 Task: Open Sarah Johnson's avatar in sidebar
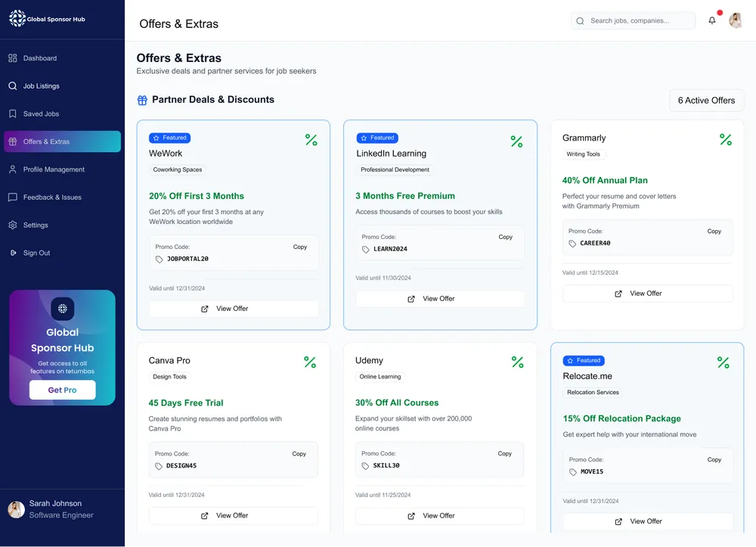(x=16, y=509)
